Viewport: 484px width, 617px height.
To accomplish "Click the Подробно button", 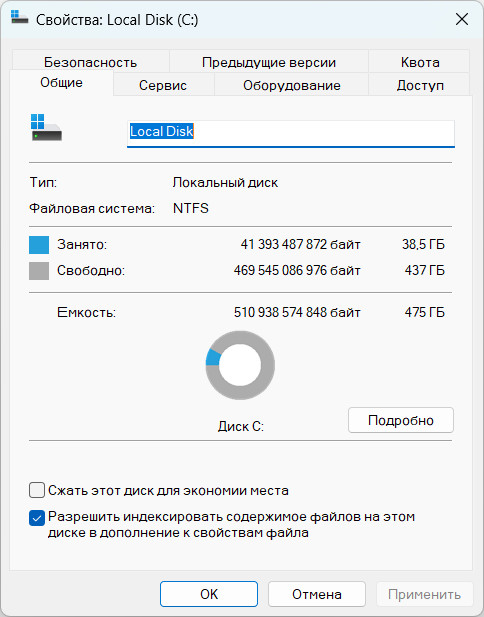I will 401,420.
